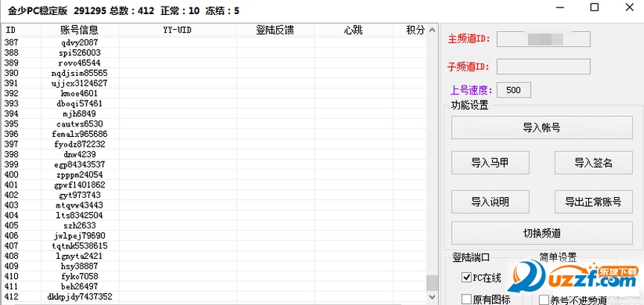Select account row fyodz872232
This screenshot has width=644, height=305.
pyautogui.click(x=214, y=144)
